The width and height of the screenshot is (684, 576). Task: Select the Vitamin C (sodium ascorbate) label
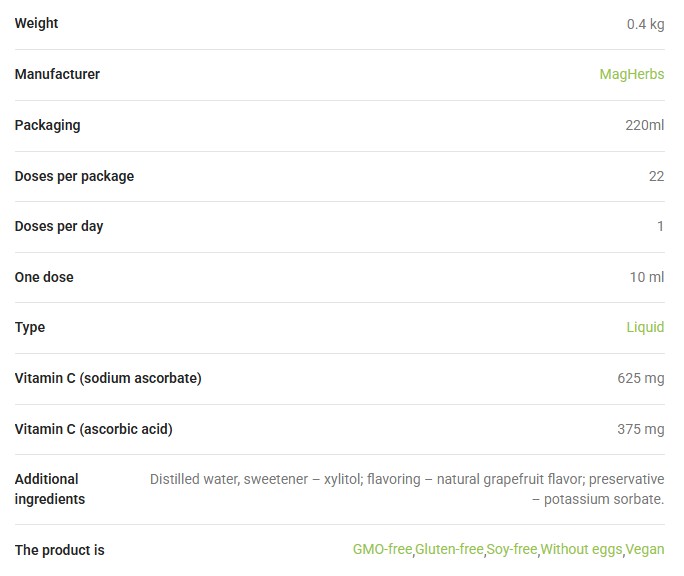[108, 378]
